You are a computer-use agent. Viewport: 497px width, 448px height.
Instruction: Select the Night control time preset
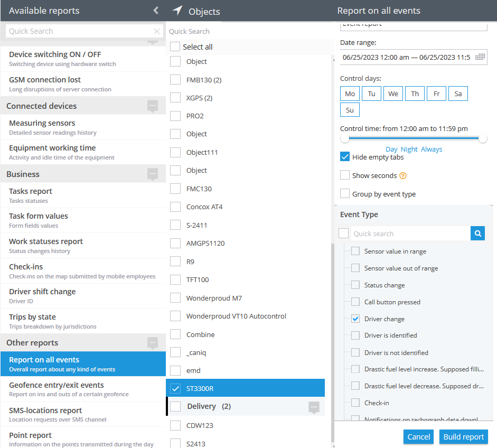(x=409, y=149)
